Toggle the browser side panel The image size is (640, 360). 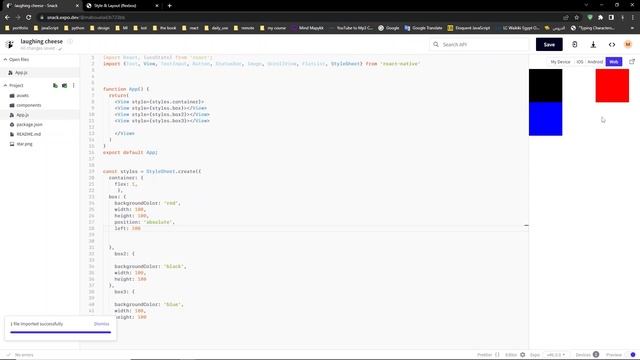[611, 18]
